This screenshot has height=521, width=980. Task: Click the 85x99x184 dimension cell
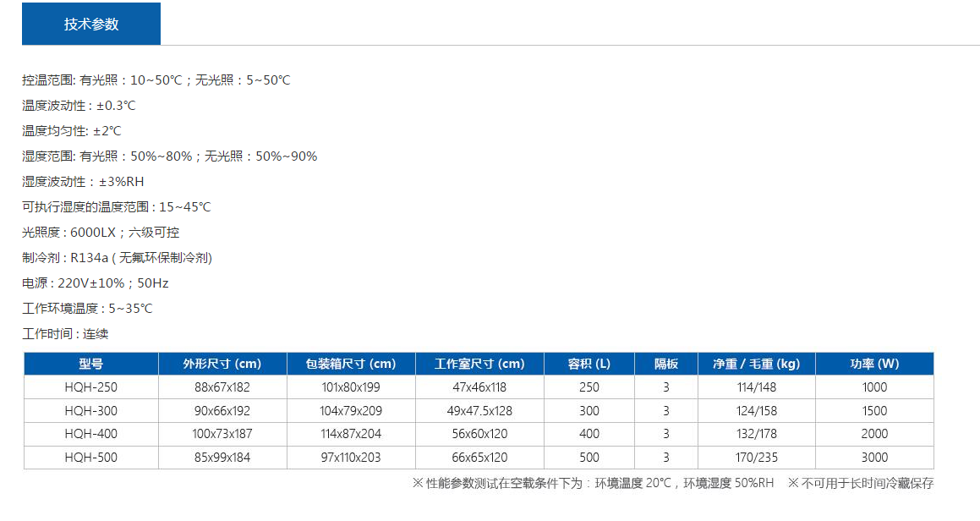click(222, 458)
